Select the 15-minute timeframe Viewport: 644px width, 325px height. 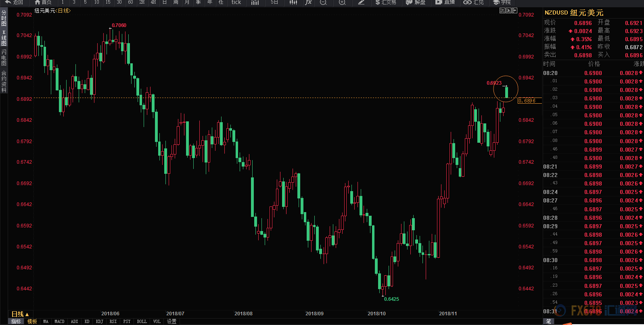pos(108,2)
